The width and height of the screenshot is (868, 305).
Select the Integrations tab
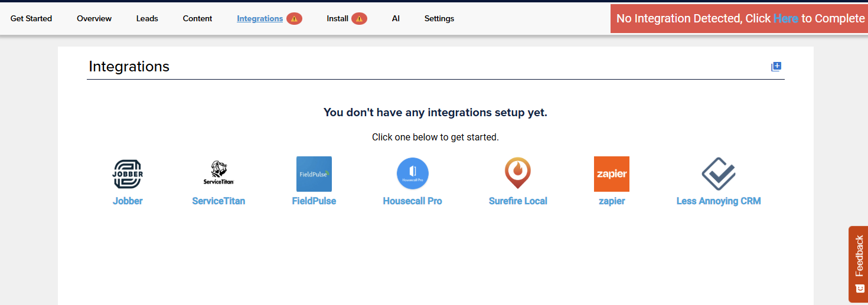click(x=260, y=19)
